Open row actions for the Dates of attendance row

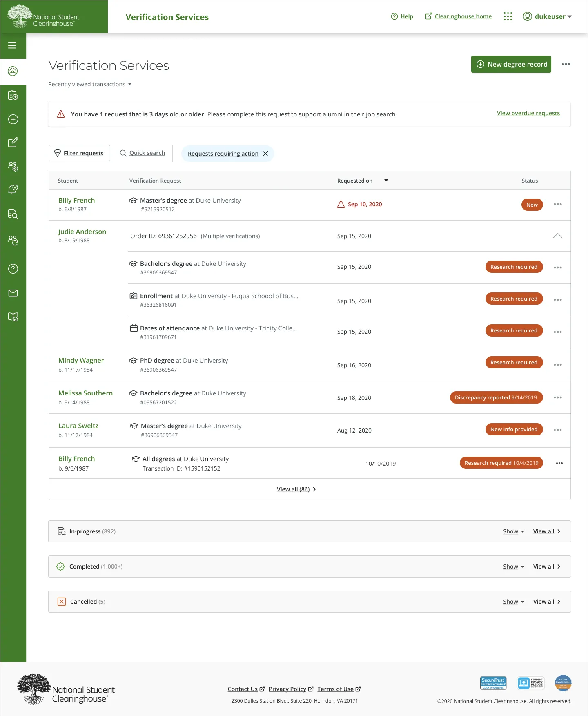tap(558, 332)
